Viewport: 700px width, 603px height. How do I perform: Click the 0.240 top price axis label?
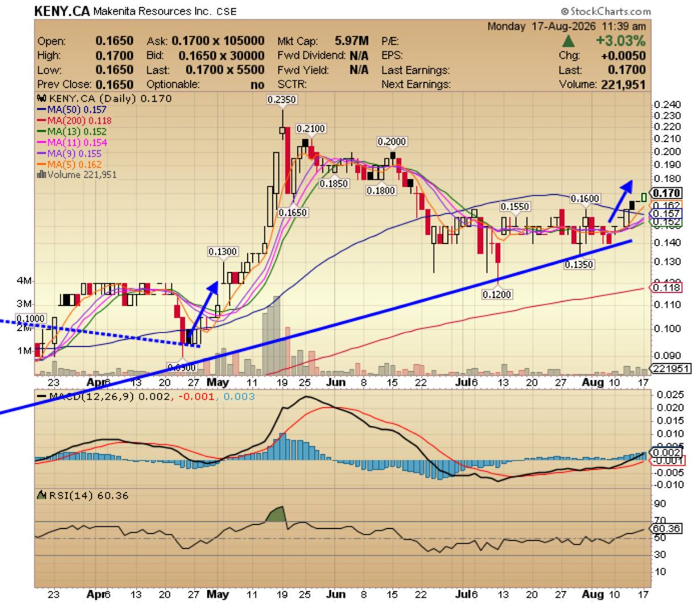(667, 105)
